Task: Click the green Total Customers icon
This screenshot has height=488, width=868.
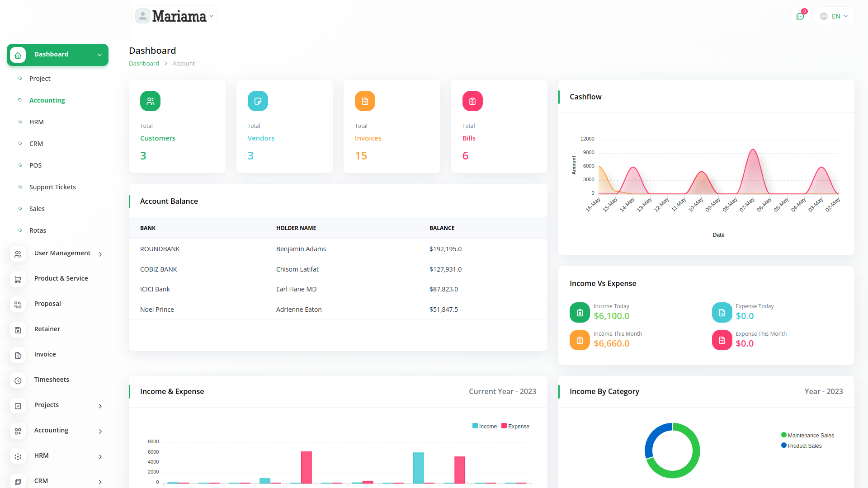Action: coord(150,101)
